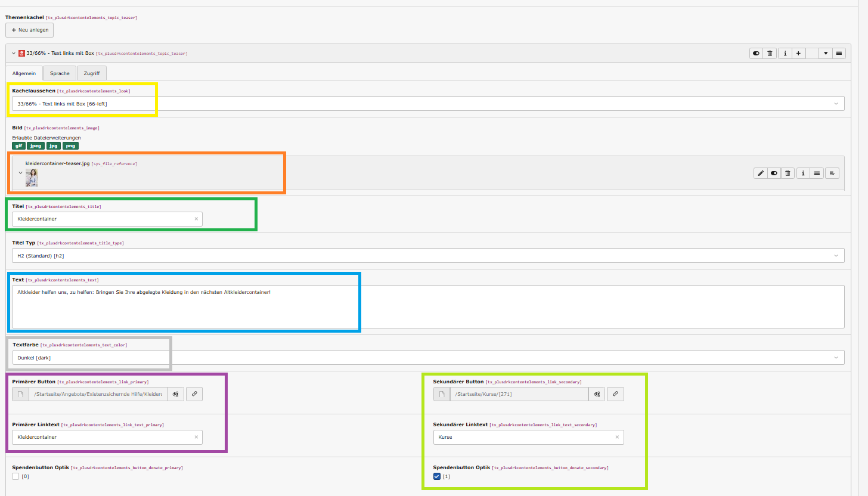Viewport: 868px width, 496px height.
Task: Add a new record after the 33/66% teaser
Action: (798, 53)
